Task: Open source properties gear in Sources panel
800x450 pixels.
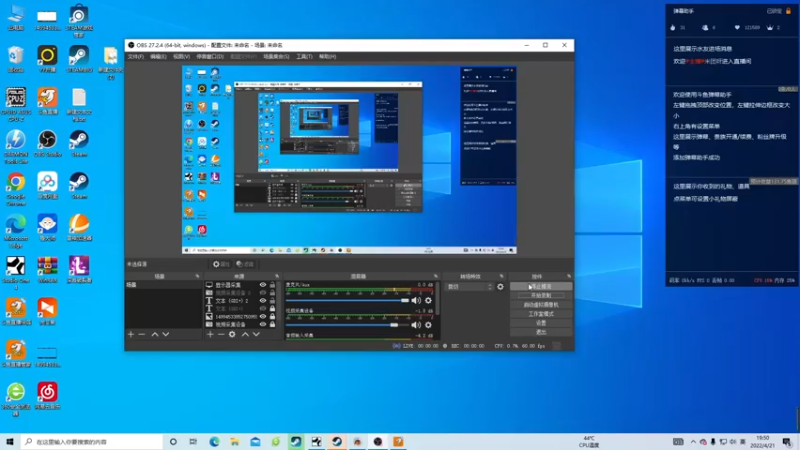Action: [232, 334]
